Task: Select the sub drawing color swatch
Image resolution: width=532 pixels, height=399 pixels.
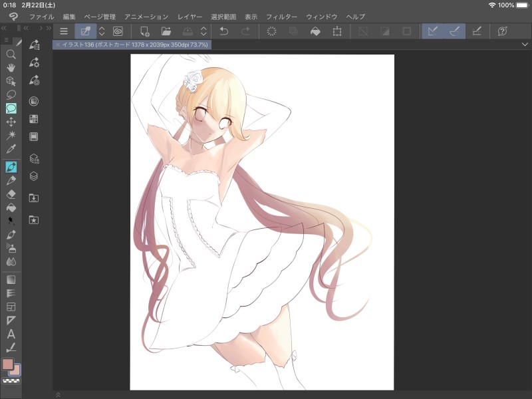Action: coord(15,370)
